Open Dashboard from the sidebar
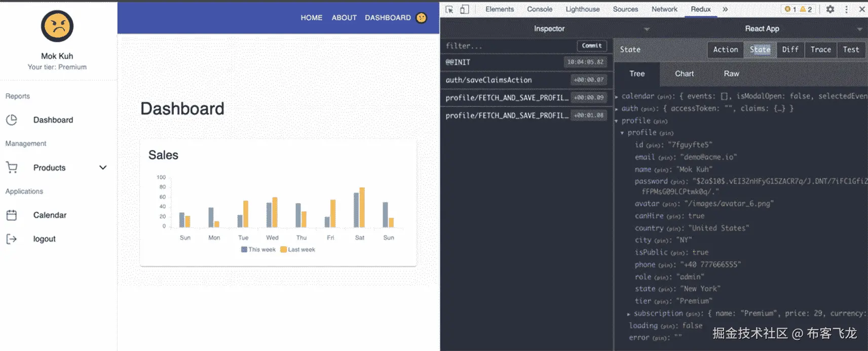The height and width of the screenshot is (351, 868). 53,120
